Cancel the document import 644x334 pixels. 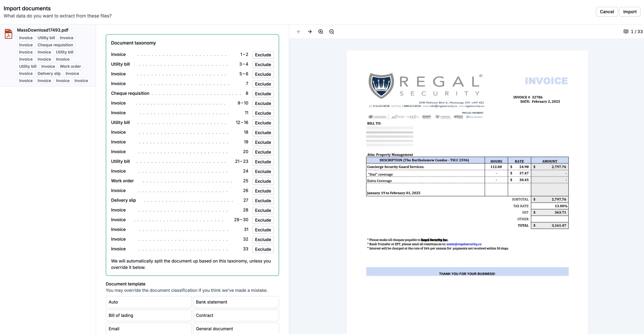coord(606,12)
